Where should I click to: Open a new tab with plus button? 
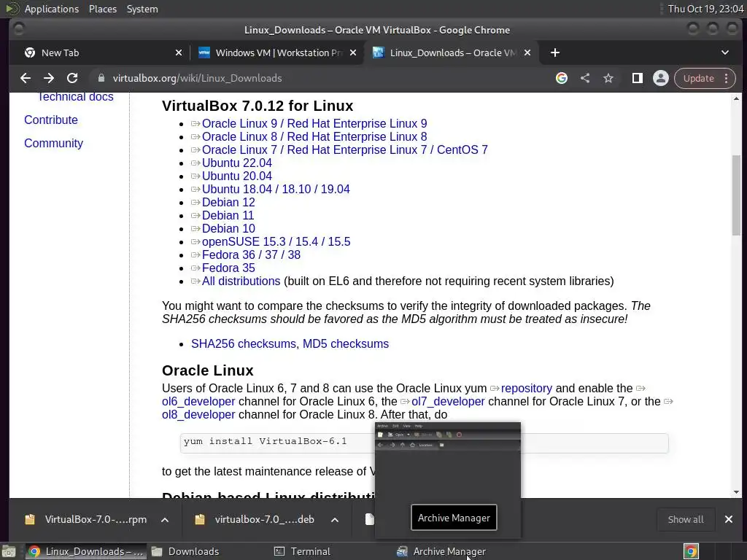click(555, 52)
